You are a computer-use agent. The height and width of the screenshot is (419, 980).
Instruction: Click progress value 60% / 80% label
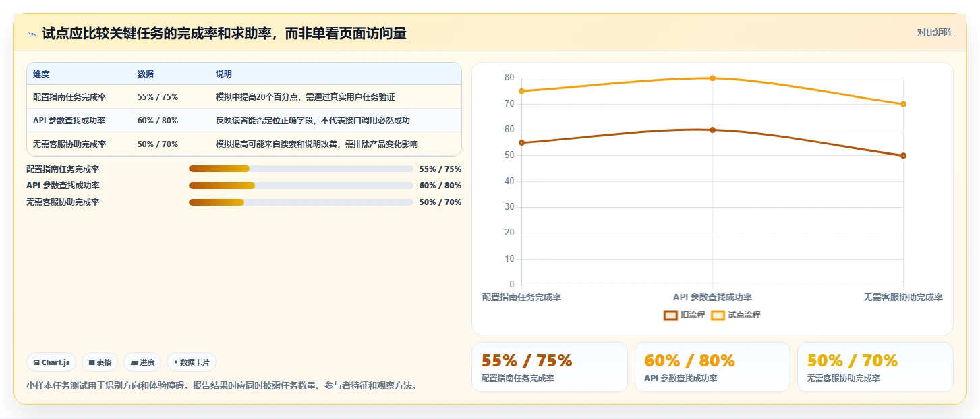(x=440, y=186)
